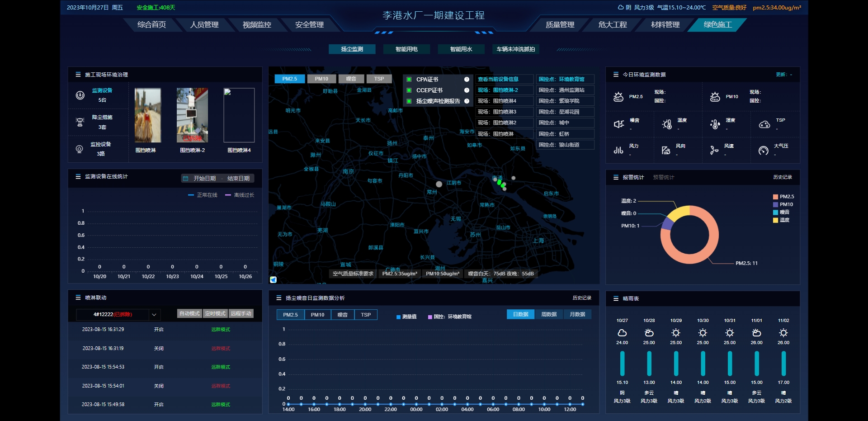Click the PM2.5 color swatch in donut legend
The height and width of the screenshot is (421, 868).
pos(775,197)
